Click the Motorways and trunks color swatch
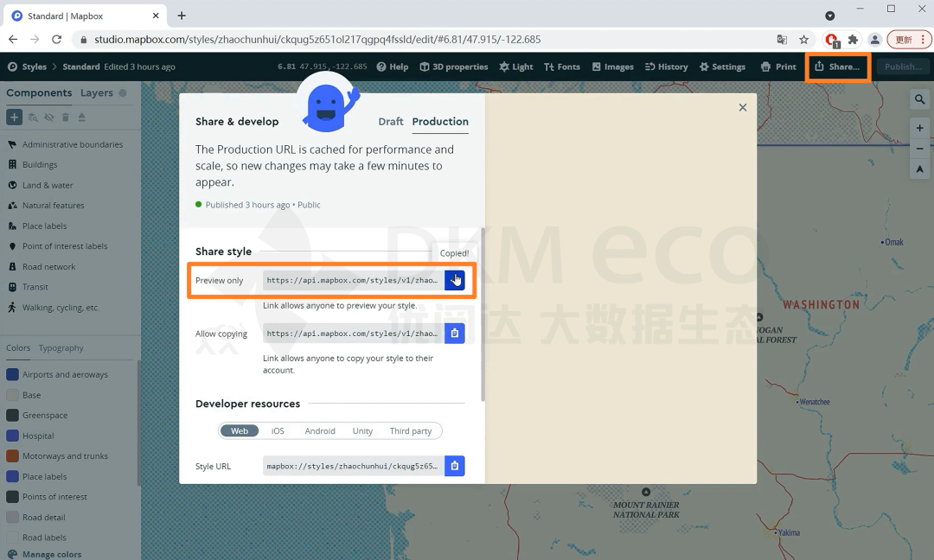Viewport: 934px width, 560px height. point(12,455)
